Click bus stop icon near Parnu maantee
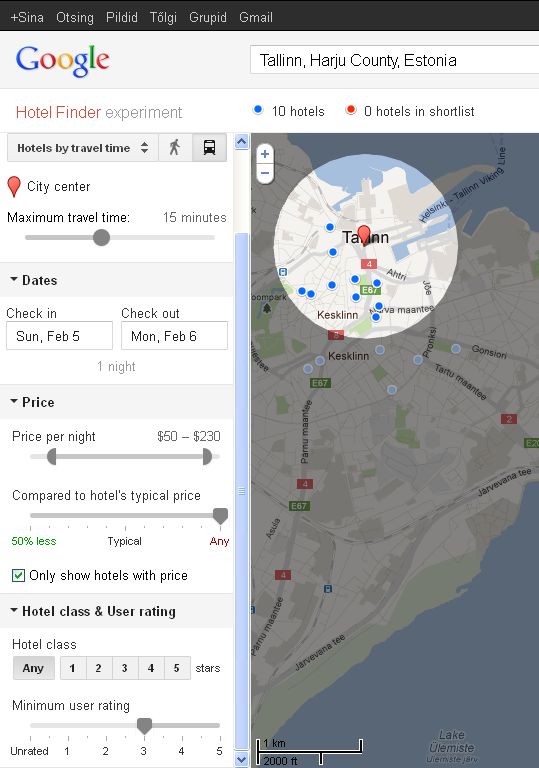 328,589
